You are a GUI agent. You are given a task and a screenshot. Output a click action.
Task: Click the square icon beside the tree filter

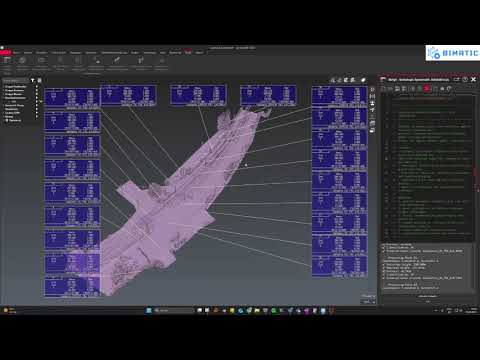pyautogui.click(x=39, y=80)
